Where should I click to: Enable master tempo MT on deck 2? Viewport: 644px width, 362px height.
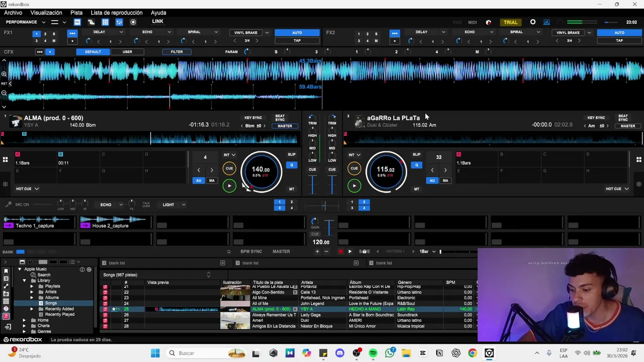click(416, 189)
